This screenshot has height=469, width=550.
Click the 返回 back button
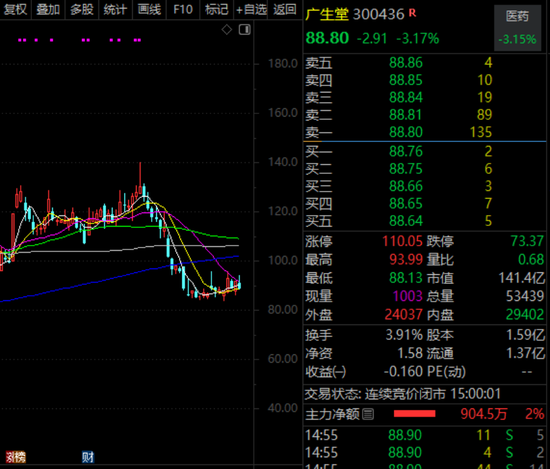(284, 9)
